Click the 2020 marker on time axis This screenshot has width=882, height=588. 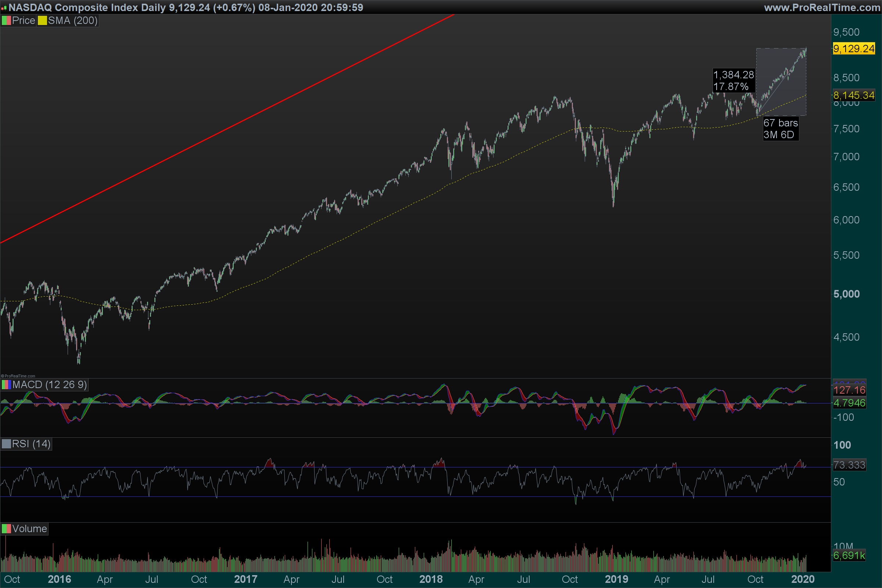point(803,580)
